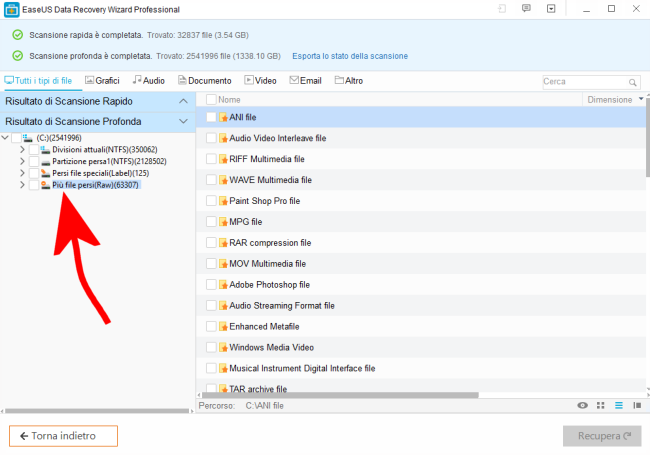Click the Adobe Photoshop file folder icon
650x455 pixels.
click(x=223, y=285)
